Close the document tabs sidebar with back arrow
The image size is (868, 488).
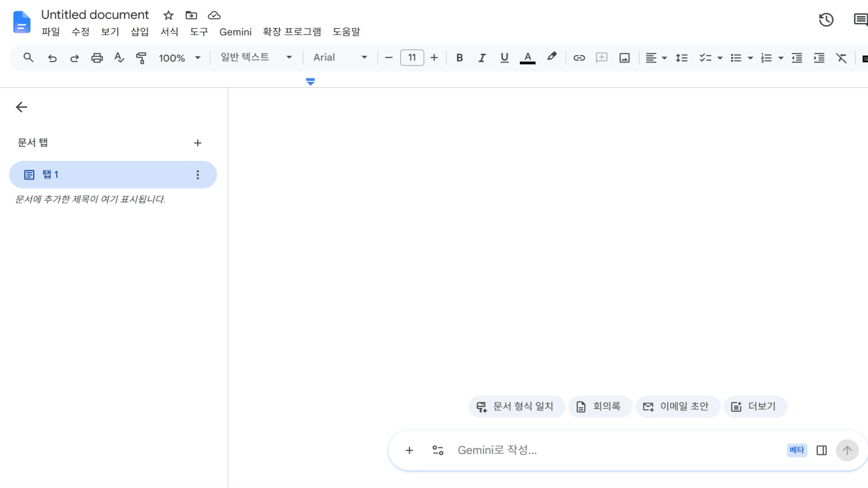(22, 107)
